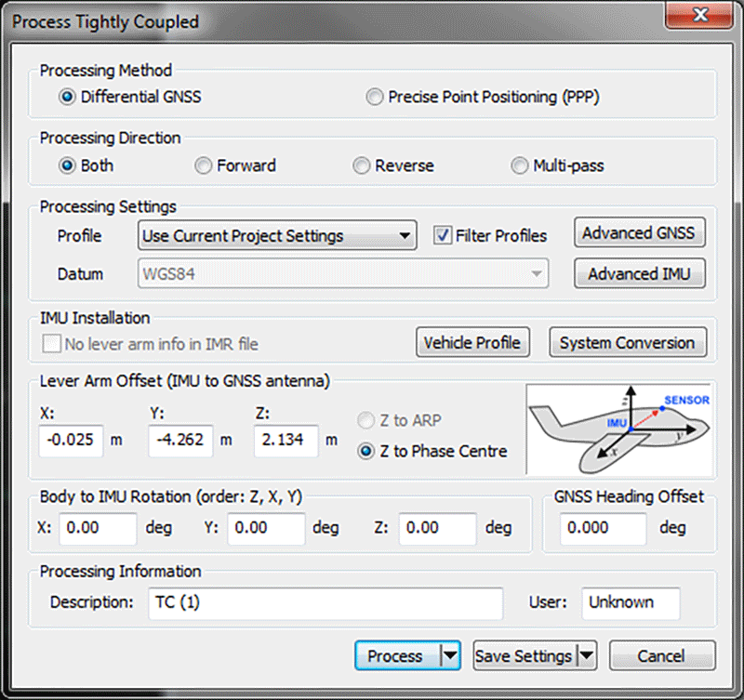The height and width of the screenshot is (700, 744).
Task: Edit the Description field TC (1)
Action: point(325,603)
